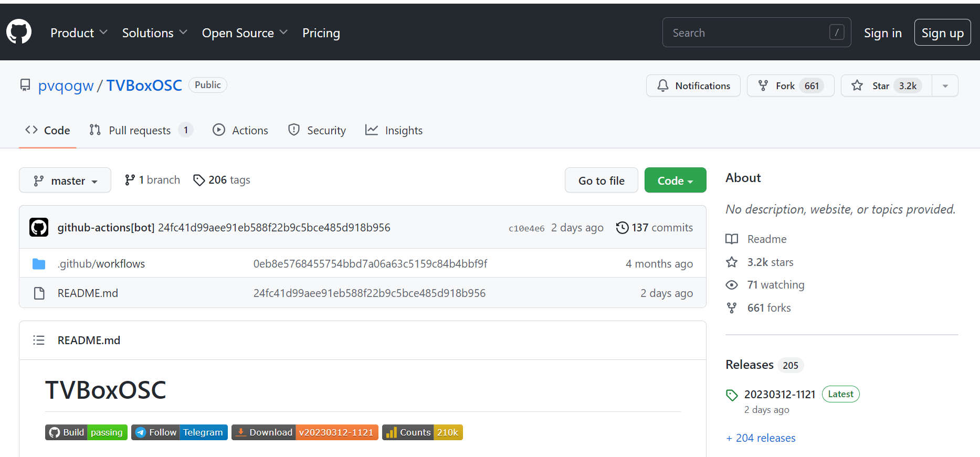Click the github-actions bot avatar
Image resolution: width=980 pixels, height=457 pixels.
pyautogui.click(x=39, y=227)
